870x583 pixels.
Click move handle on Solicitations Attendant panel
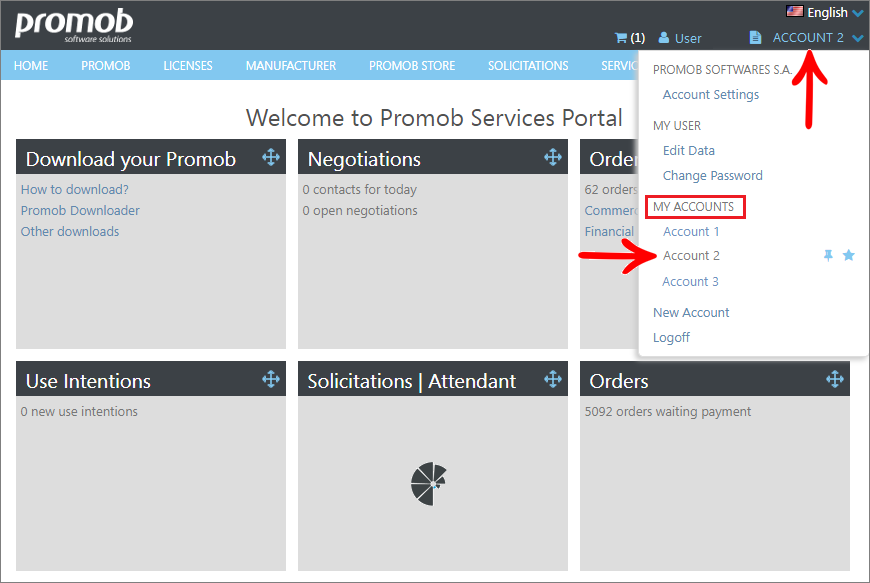[x=553, y=379]
